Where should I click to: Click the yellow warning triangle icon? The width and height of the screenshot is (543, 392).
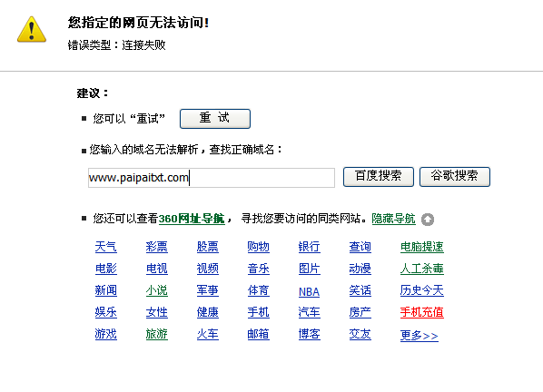[32, 29]
